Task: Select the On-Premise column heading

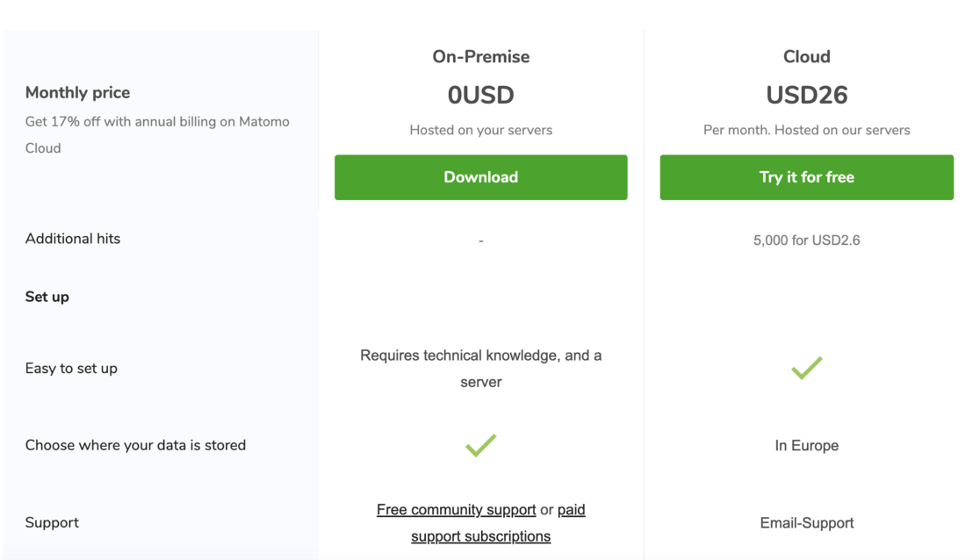Action: 480,57
